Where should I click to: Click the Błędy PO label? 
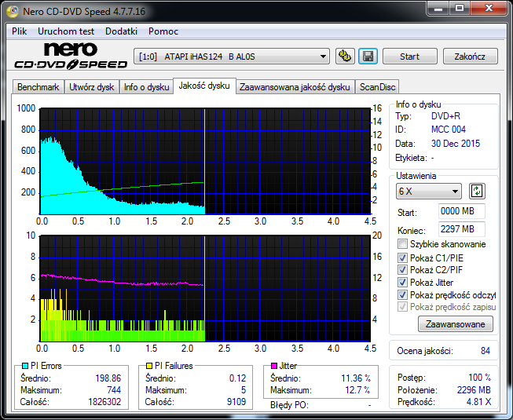tap(290, 405)
